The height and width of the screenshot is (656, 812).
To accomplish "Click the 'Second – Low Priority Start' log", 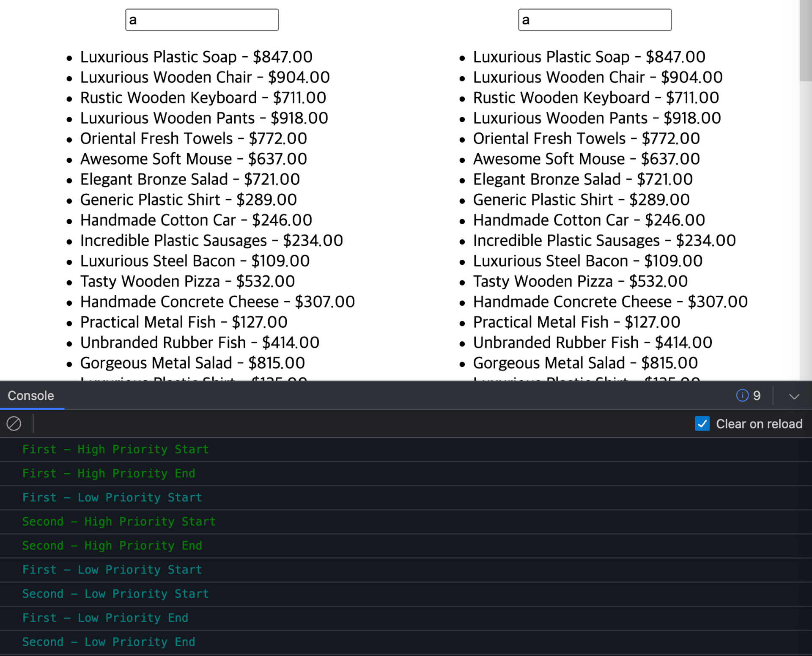I will [x=115, y=594].
